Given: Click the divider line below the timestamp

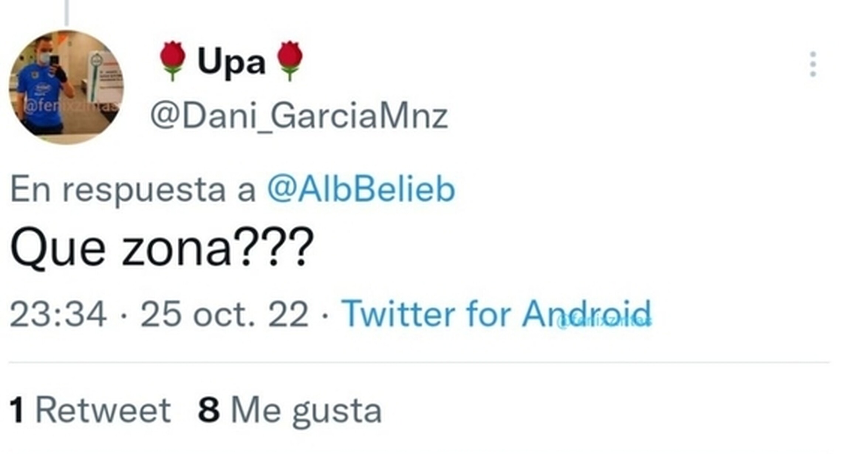Looking at the screenshot, I should click(419, 362).
